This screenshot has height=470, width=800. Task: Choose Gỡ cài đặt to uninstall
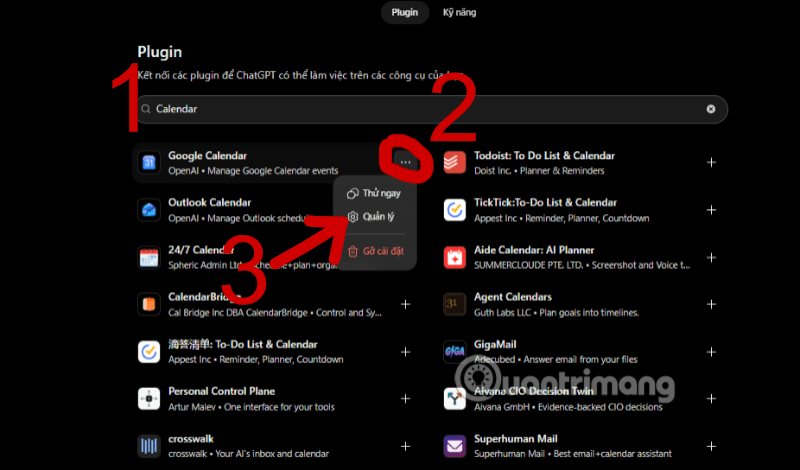click(x=375, y=251)
